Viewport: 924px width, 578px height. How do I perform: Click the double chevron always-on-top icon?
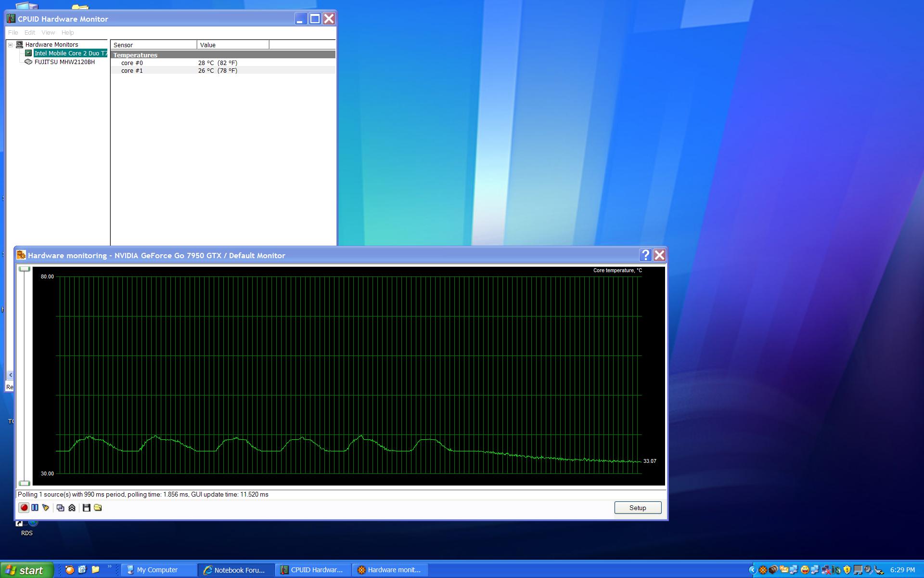pyautogui.click(x=72, y=508)
